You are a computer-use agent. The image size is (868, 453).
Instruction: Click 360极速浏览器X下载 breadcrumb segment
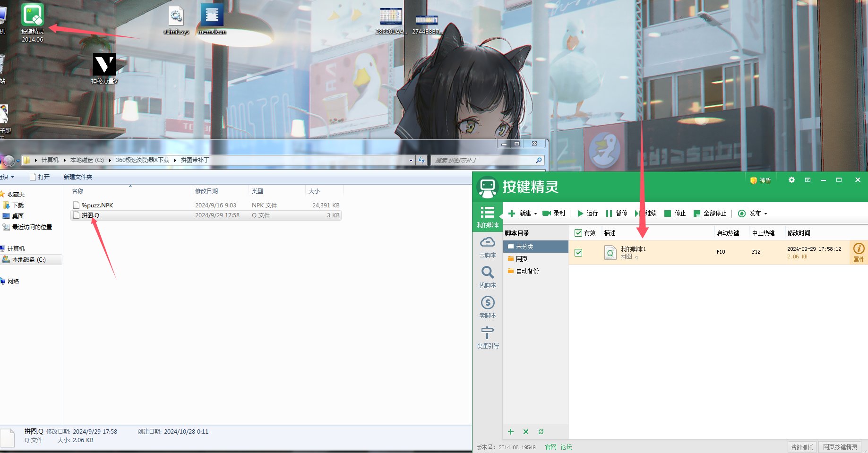coord(142,160)
